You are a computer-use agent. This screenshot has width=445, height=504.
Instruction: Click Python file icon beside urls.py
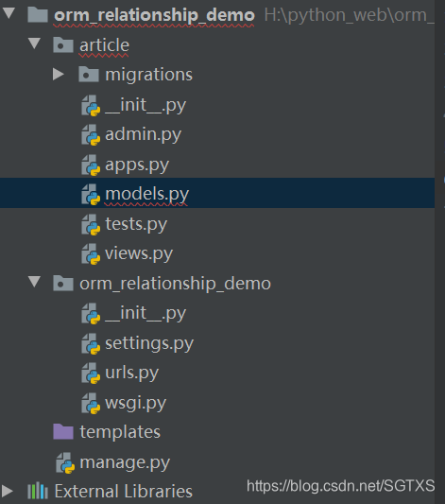click(x=91, y=374)
